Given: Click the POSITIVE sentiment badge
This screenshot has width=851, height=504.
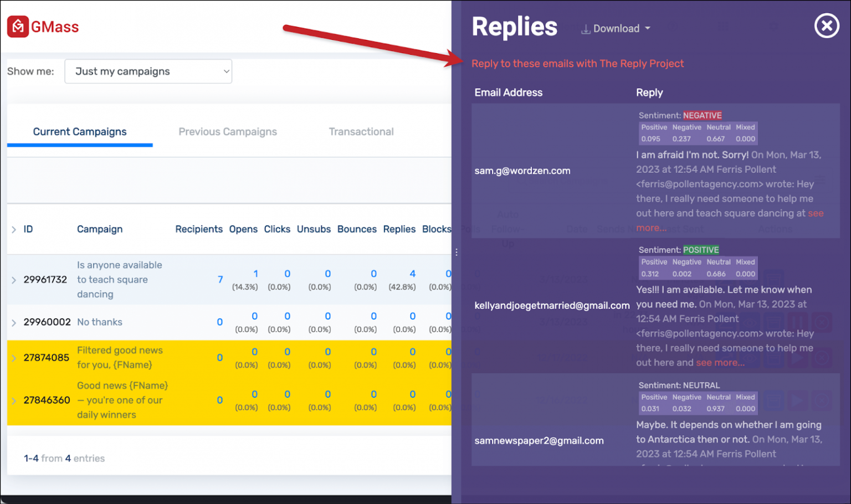Looking at the screenshot, I should pos(701,250).
